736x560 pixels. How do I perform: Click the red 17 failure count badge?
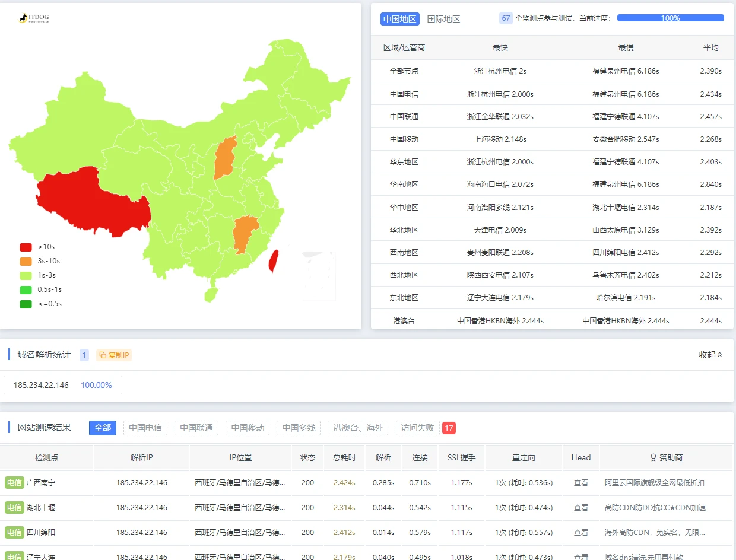tap(449, 428)
